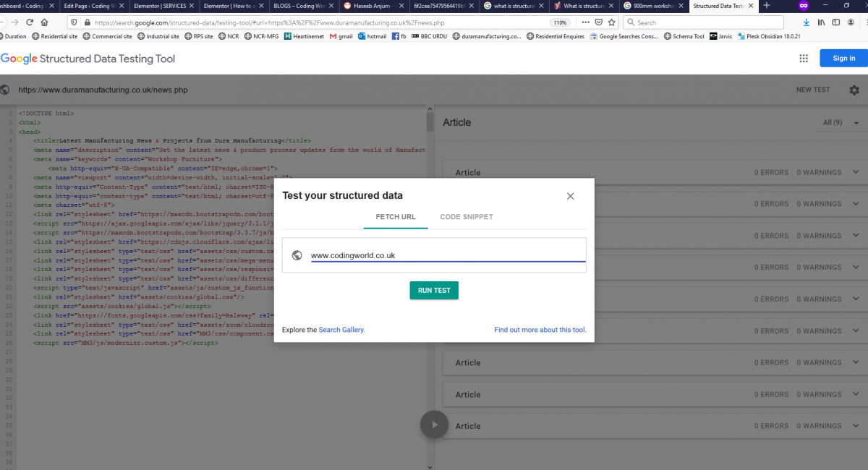
Task: Open a new browser tab with plus
Action: [x=767, y=6]
